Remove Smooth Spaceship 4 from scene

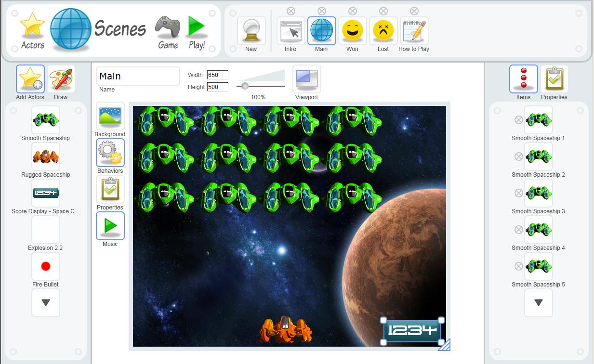click(518, 230)
